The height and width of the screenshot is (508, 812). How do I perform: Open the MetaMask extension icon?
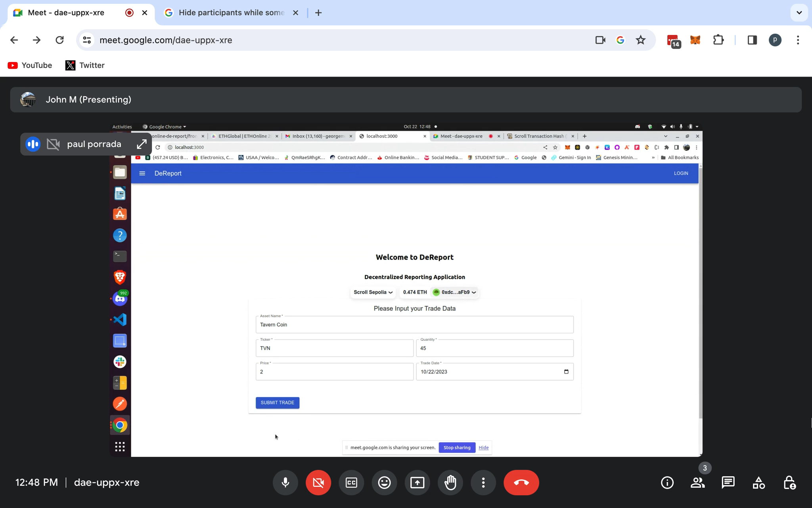[x=695, y=40]
